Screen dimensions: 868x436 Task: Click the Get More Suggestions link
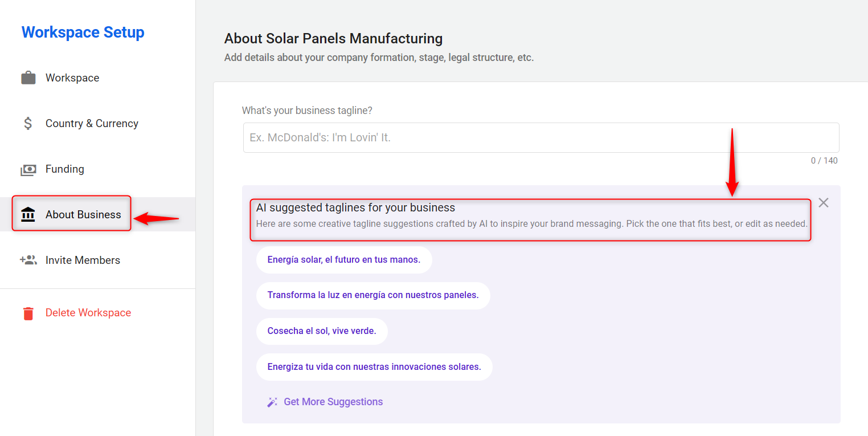pos(333,402)
